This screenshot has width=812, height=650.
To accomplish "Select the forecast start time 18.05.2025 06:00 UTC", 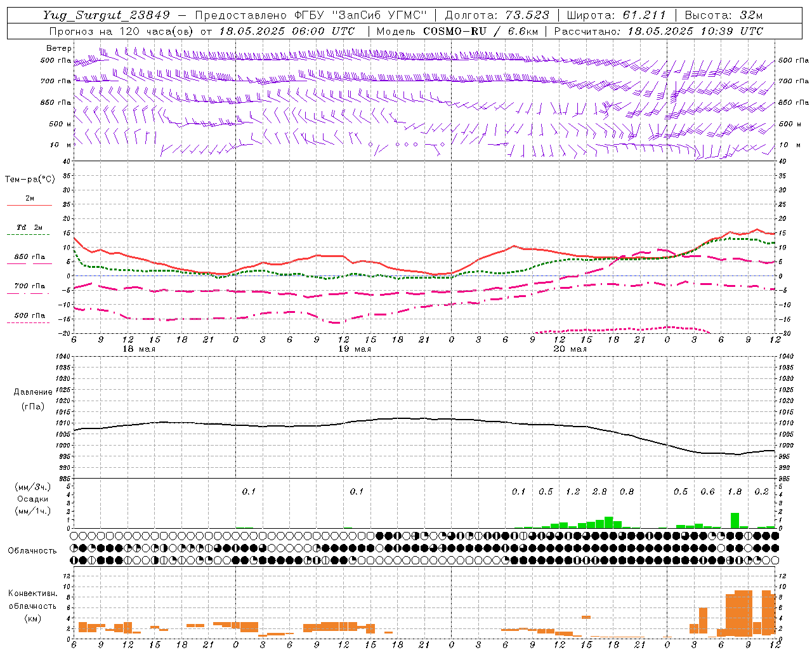I will (x=287, y=31).
